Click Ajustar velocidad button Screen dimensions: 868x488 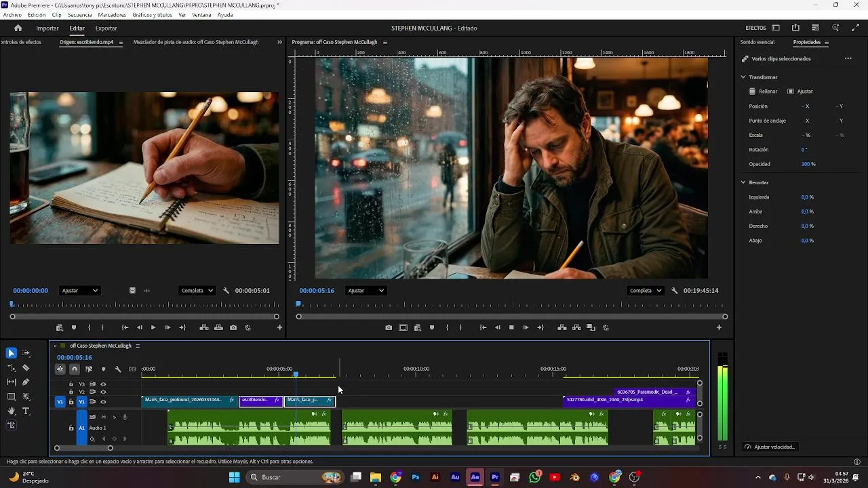[x=770, y=447]
